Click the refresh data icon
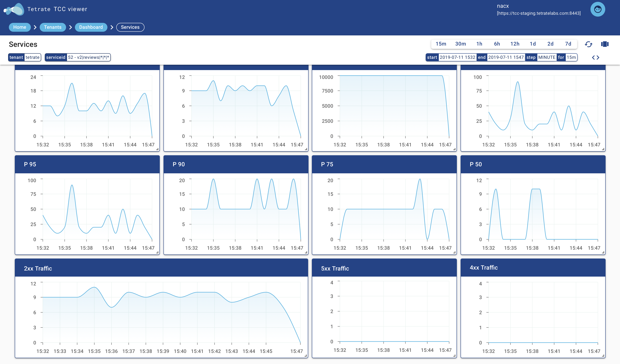The width and height of the screenshot is (620, 364). pyautogui.click(x=588, y=44)
